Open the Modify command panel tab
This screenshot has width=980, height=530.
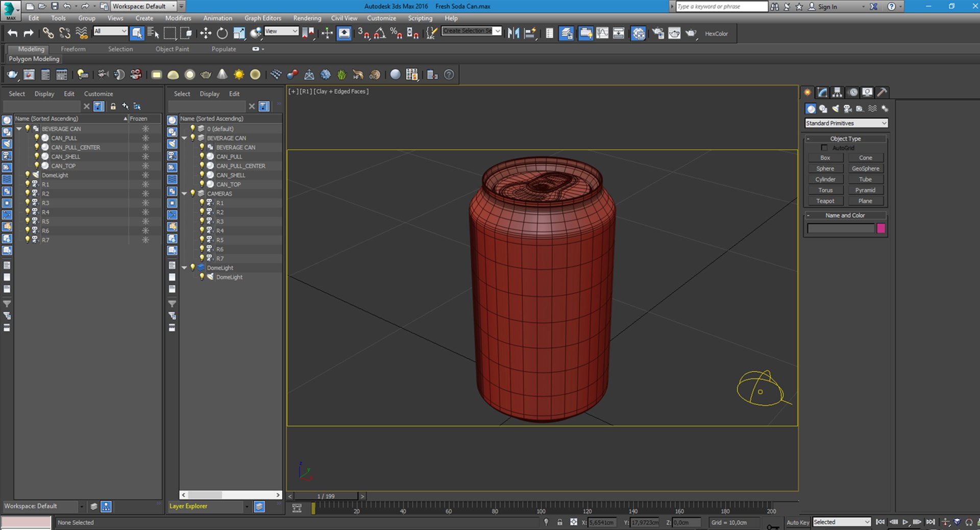(x=822, y=92)
